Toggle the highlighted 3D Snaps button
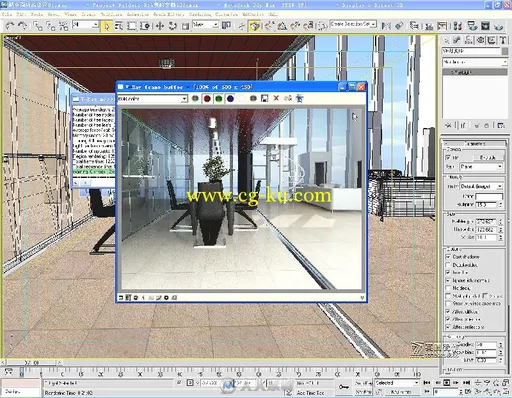 coord(254,26)
